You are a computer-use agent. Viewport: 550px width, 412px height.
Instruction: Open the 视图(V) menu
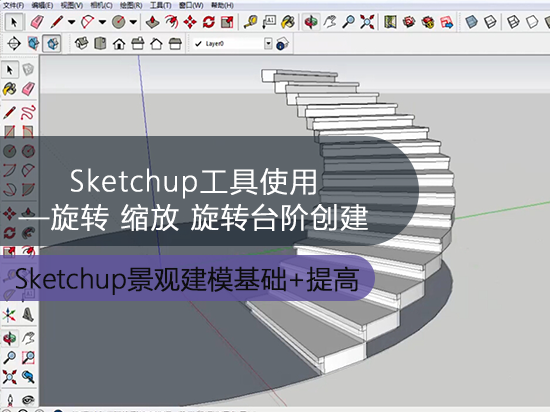pos(72,5)
